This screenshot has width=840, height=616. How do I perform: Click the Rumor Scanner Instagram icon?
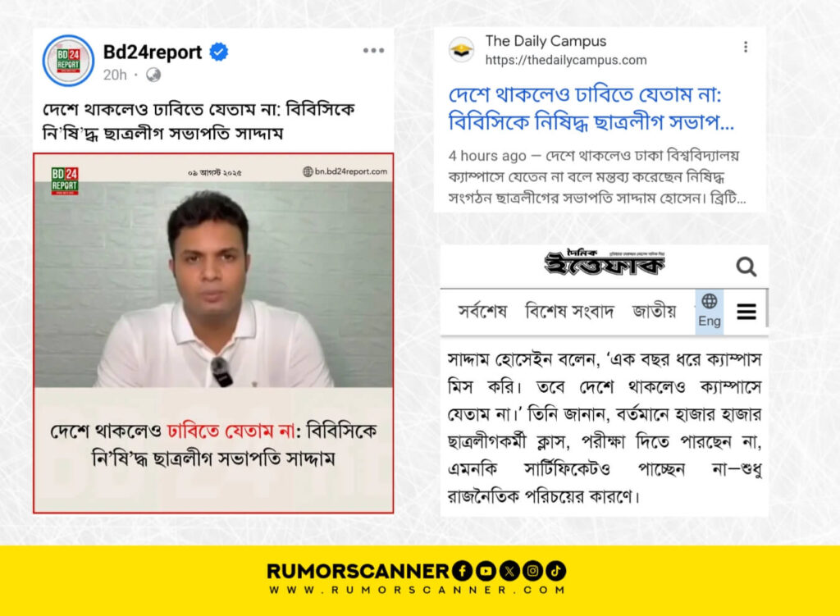(x=532, y=571)
